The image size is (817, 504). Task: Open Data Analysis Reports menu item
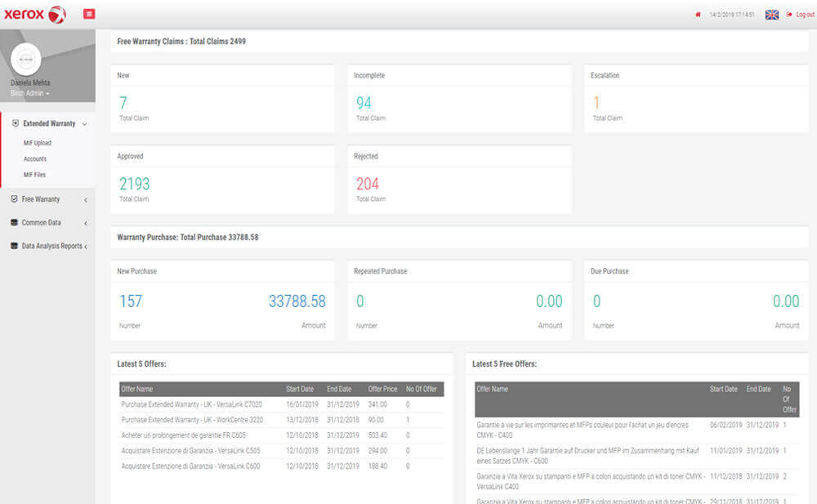coord(51,246)
